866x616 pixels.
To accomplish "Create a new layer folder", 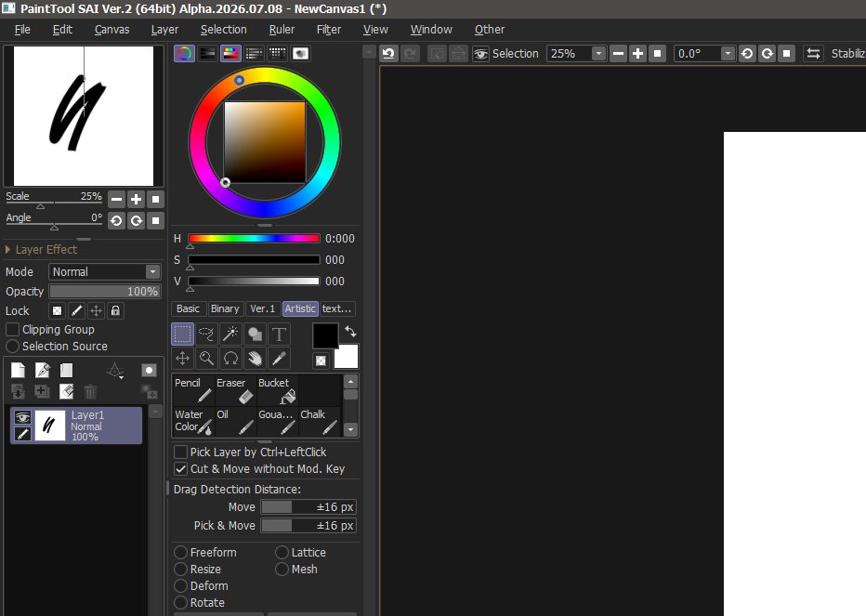I will 66,370.
